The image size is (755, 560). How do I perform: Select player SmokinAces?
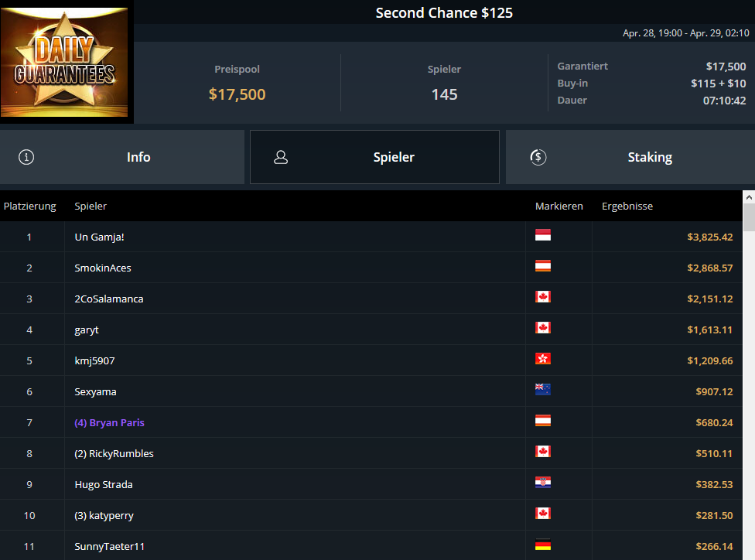[x=103, y=268]
